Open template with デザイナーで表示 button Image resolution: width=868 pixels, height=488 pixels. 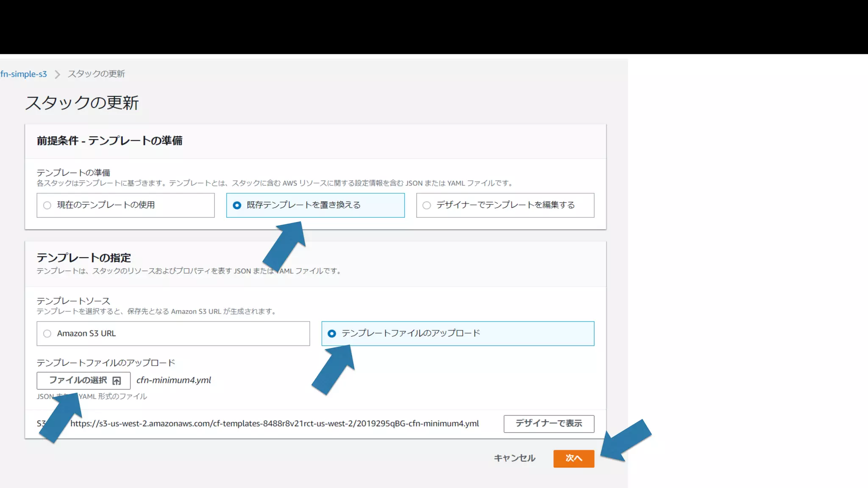tap(548, 424)
